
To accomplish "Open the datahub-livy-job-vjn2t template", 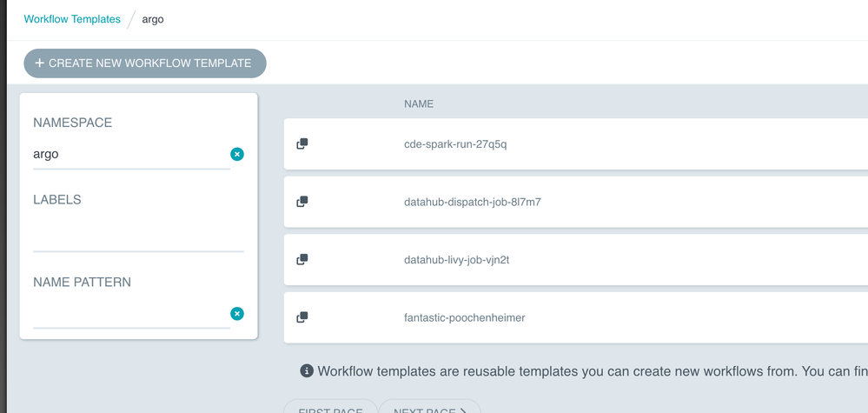I will point(457,260).
